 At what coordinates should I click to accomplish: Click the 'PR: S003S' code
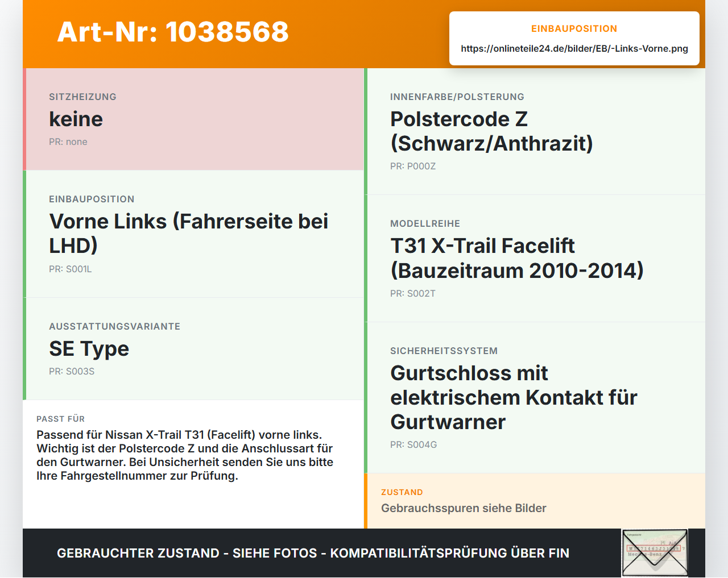point(72,372)
